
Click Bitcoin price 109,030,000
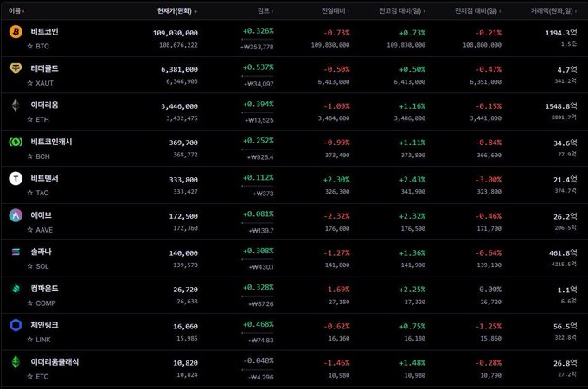(176, 33)
